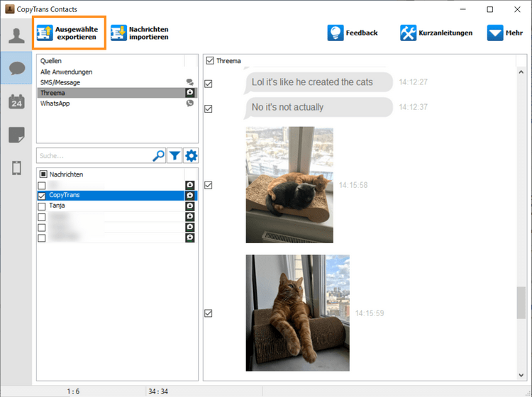Viewport: 532px width, 397px height.
Task: Click the Threema icon in Tanja row
Action: pos(190,206)
